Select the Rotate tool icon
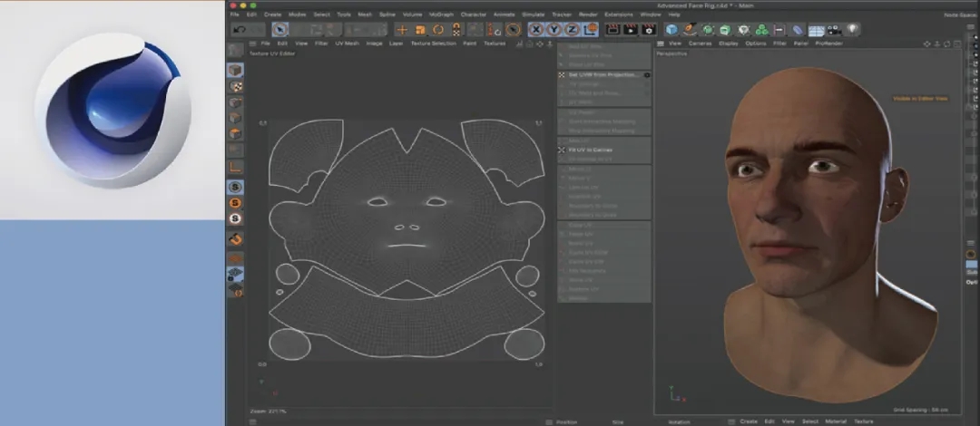The image size is (980, 426). (x=437, y=30)
